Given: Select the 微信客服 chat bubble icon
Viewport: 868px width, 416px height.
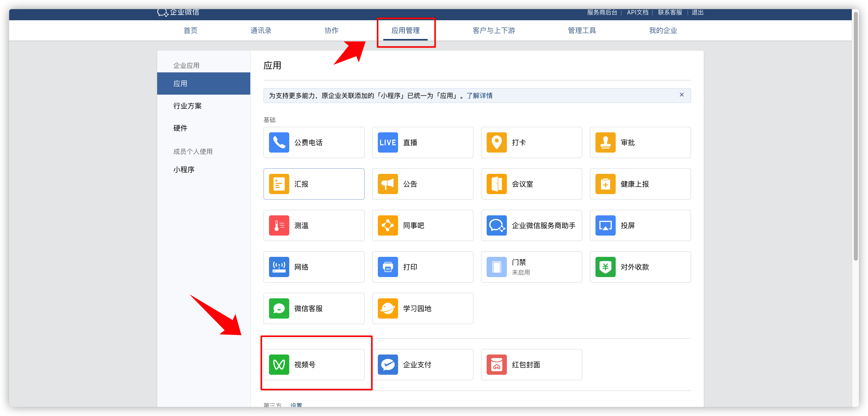Looking at the screenshot, I should tap(279, 308).
